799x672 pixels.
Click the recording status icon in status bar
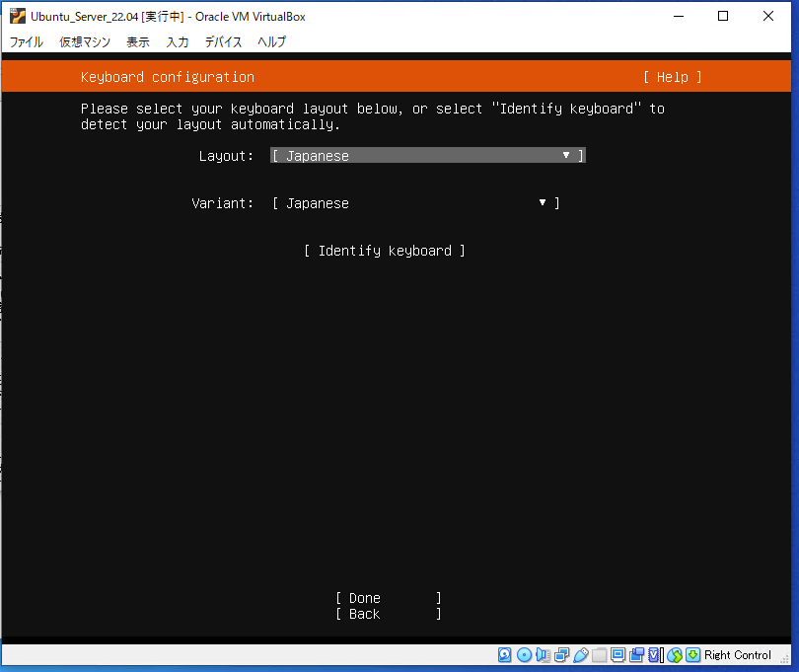637,654
